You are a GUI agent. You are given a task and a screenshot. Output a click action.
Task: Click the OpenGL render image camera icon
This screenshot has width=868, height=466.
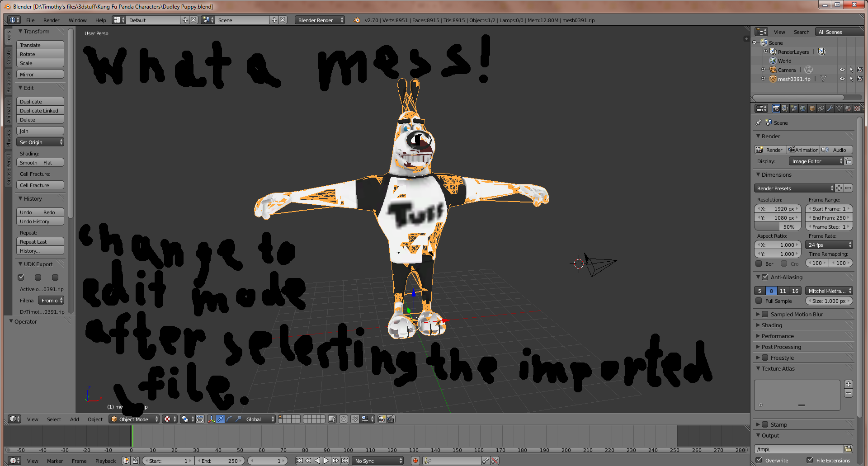tap(382, 419)
